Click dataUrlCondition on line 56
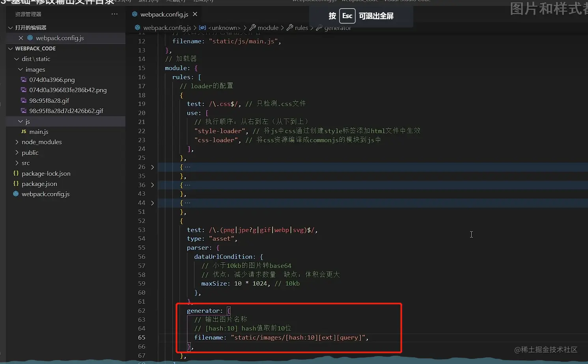This screenshot has height=364, width=588. click(x=224, y=256)
